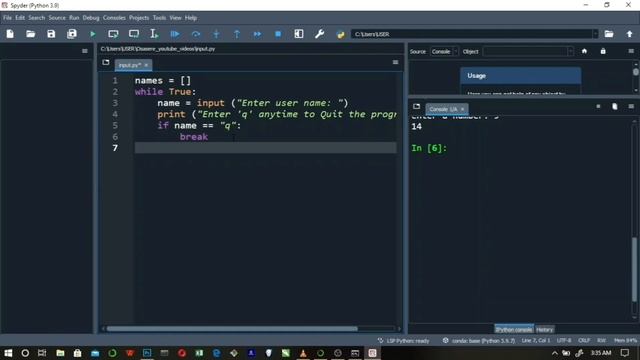Open the Run menu
Viewport: 640px width, 360px height.
coord(74,18)
